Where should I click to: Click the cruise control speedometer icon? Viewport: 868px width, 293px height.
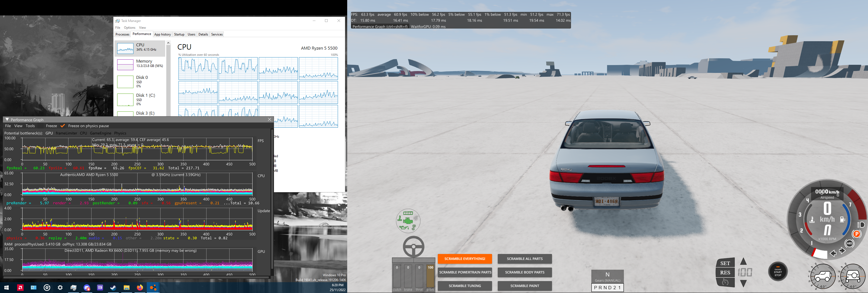coord(725,282)
